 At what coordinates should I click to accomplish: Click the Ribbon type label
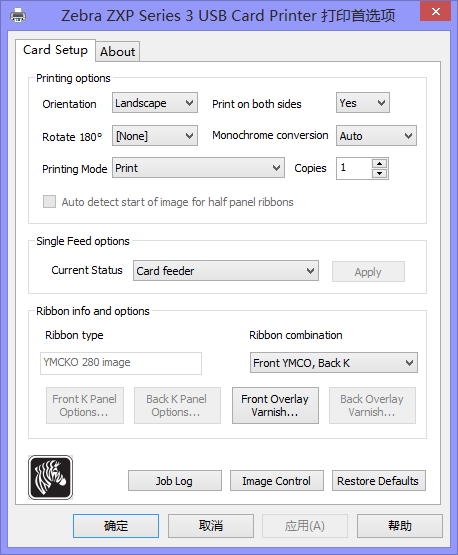coord(74,335)
